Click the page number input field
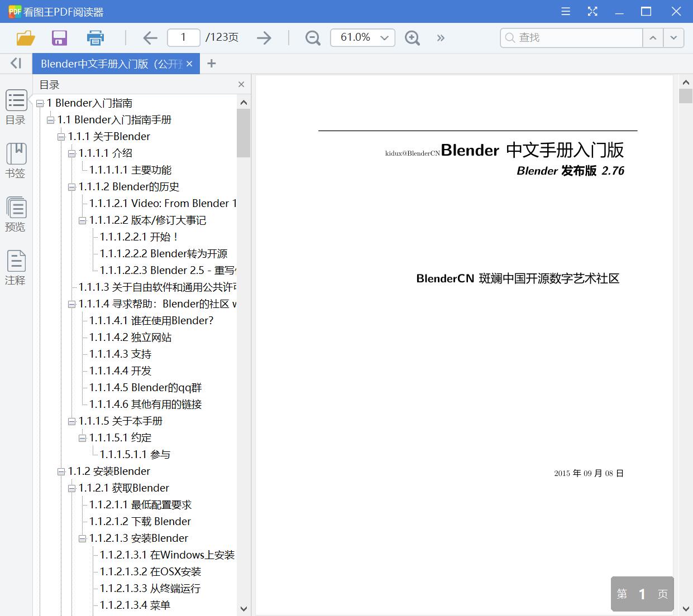The width and height of the screenshot is (693, 616). click(x=184, y=37)
